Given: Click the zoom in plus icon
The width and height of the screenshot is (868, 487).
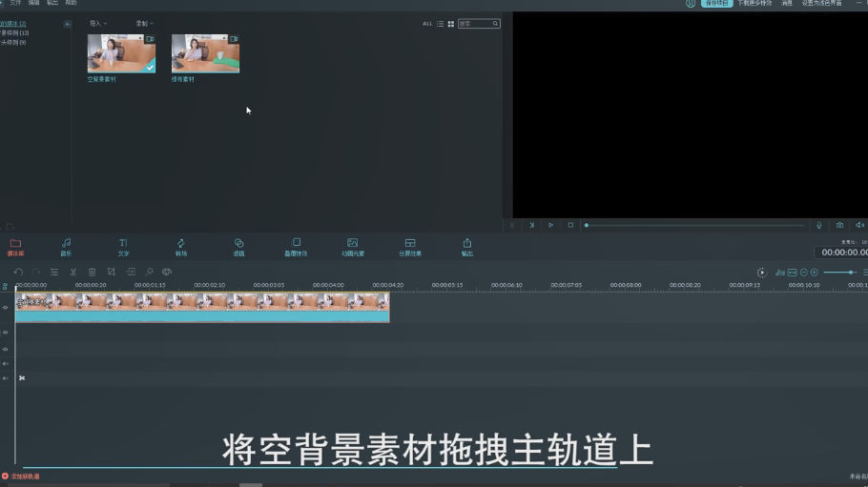Looking at the screenshot, I should [815, 273].
